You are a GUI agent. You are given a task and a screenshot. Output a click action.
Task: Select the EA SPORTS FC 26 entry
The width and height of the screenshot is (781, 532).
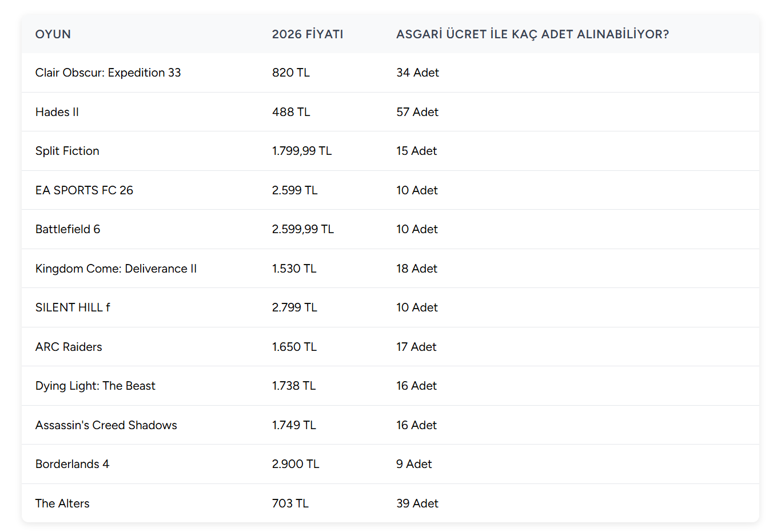tap(84, 190)
